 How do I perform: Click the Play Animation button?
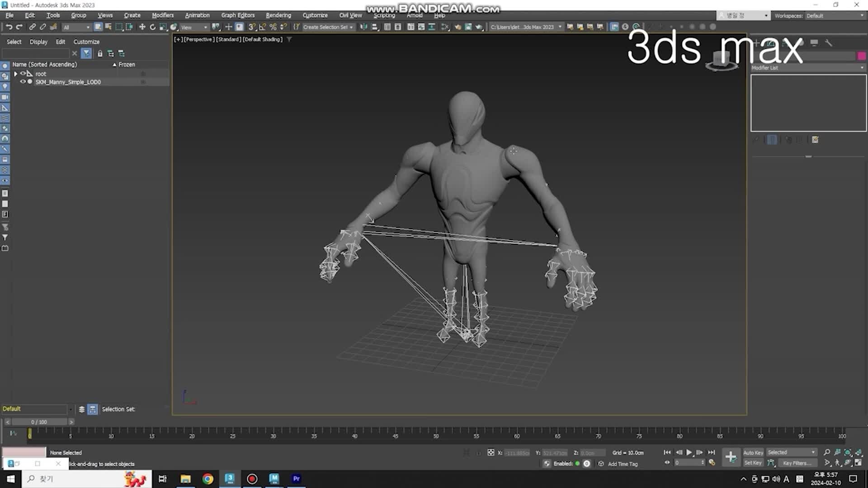point(689,452)
